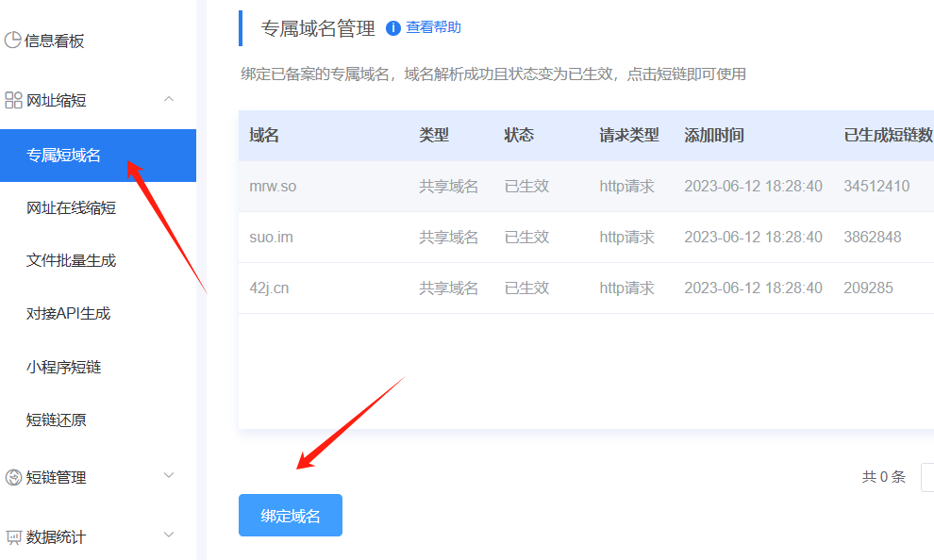934x560 pixels.
Task: Go to 对接API生成 page
Action: click(x=68, y=313)
